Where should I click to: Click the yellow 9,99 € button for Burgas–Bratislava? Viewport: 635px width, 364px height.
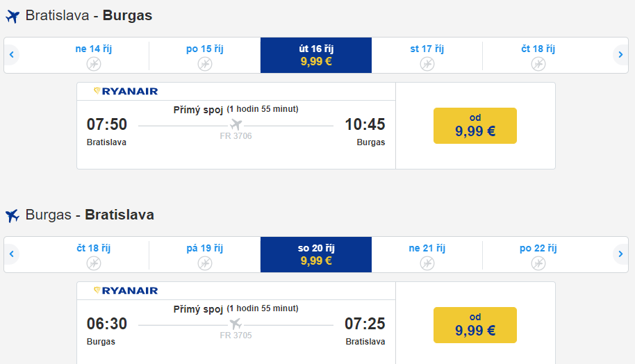[475, 325]
